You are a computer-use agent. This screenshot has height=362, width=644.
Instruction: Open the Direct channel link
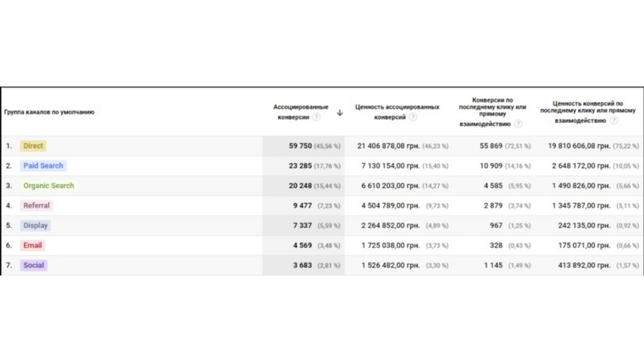point(33,146)
